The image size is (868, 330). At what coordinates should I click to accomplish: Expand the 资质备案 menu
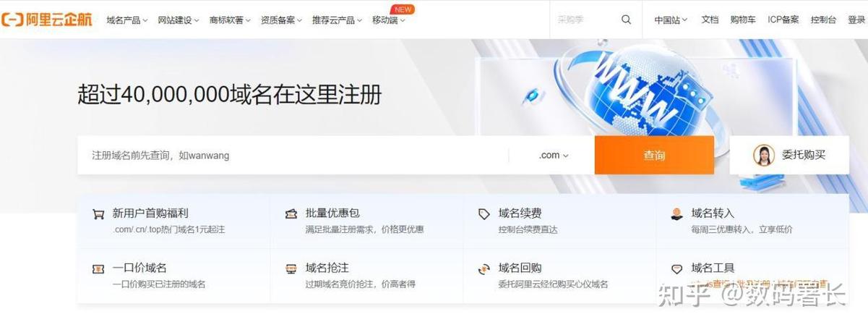pos(282,20)
